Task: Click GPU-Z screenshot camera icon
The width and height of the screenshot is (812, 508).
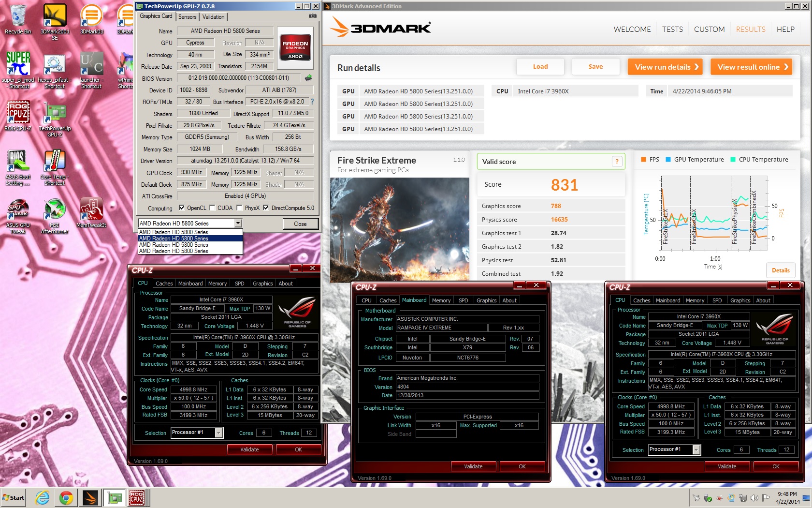Action: click(313, 16)
